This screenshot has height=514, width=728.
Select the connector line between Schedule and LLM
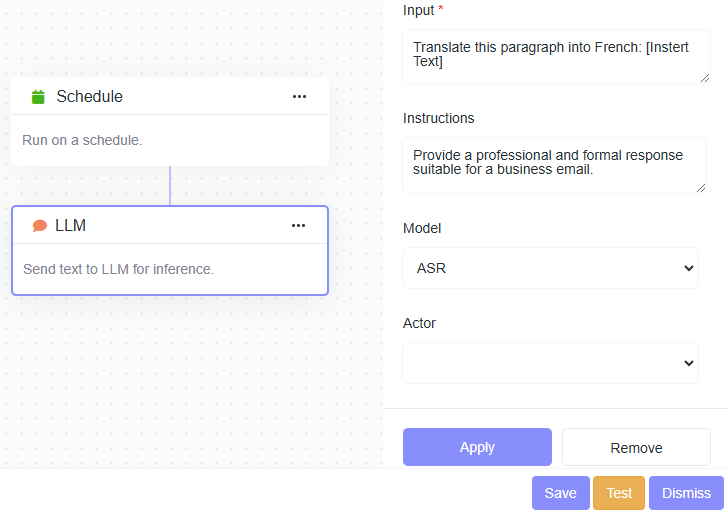click(170, 186)
